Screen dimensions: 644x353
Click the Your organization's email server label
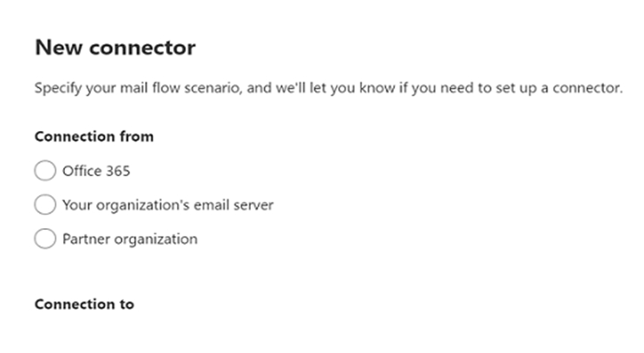168,205
